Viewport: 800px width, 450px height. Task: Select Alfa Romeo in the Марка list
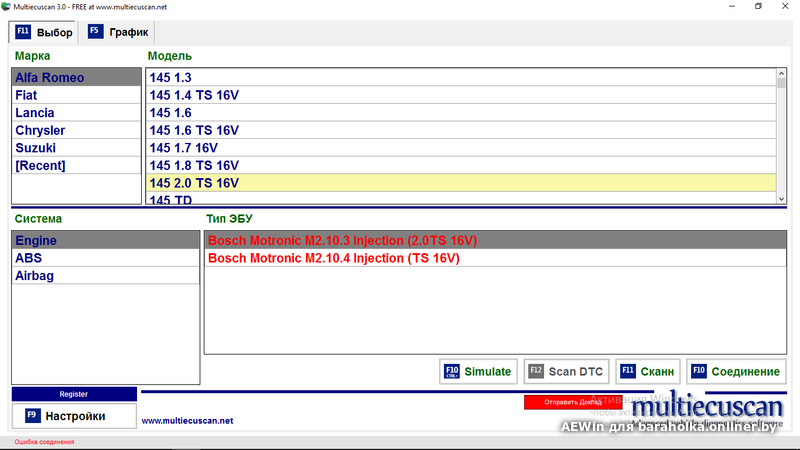point(77,78)
